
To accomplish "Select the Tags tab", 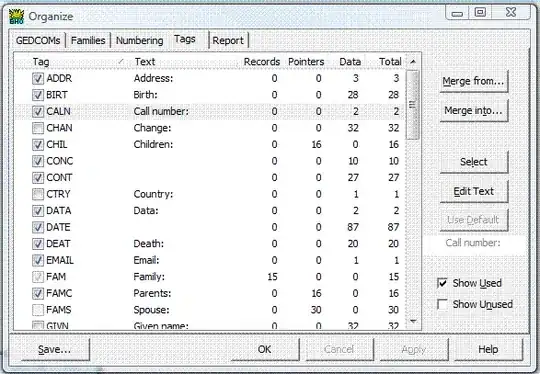I will [185, 39].
